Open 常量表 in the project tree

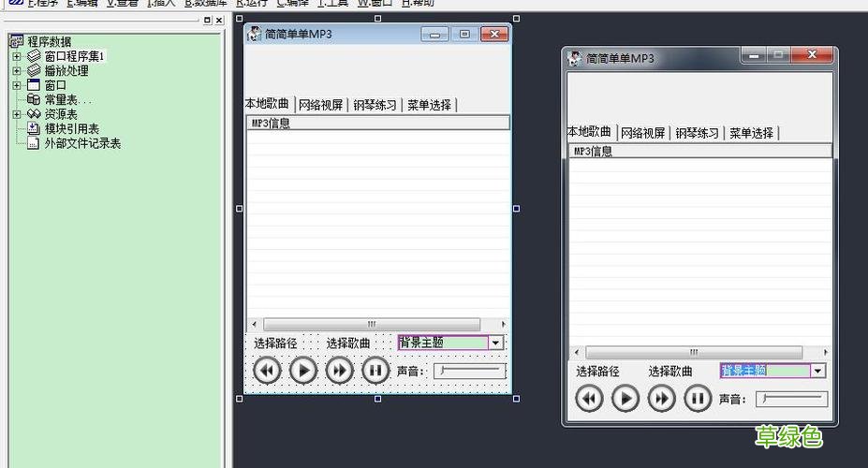click(67, 99)
